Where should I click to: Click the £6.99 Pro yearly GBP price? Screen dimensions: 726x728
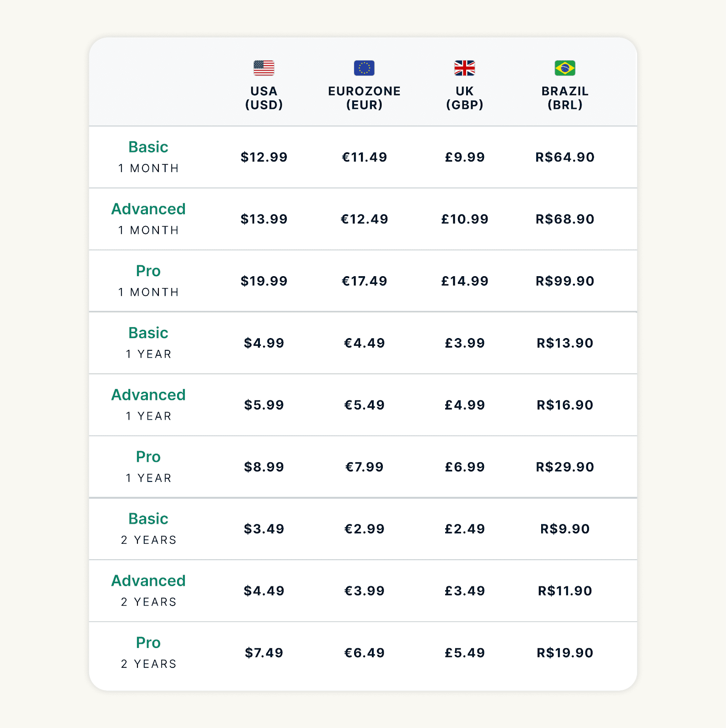(465, 467)
